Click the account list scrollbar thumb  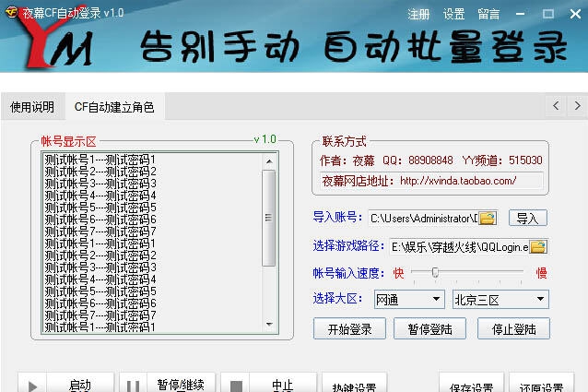tap(268, 218)
